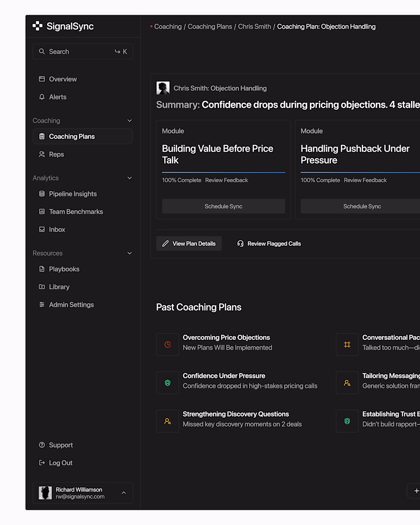420x525 pixels.
Task: Click the Coaching Plans breadcrumb link
Action: coord(210,26)
